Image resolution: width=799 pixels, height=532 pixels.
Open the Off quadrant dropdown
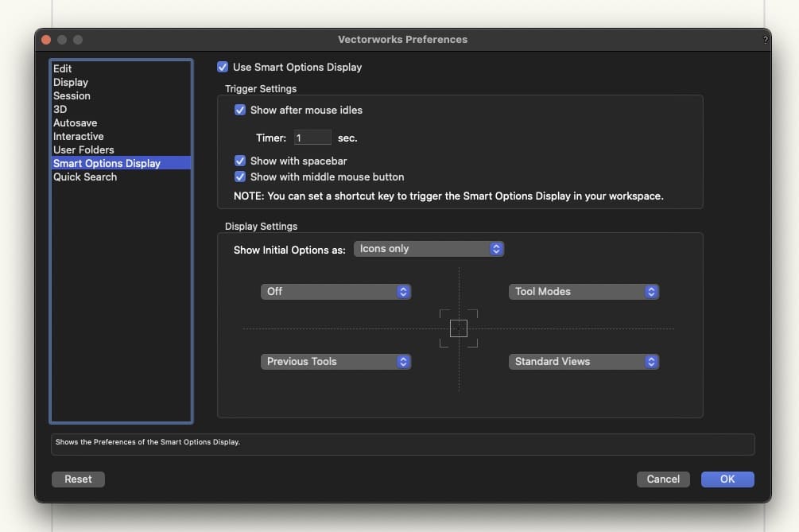click(336, 292)
